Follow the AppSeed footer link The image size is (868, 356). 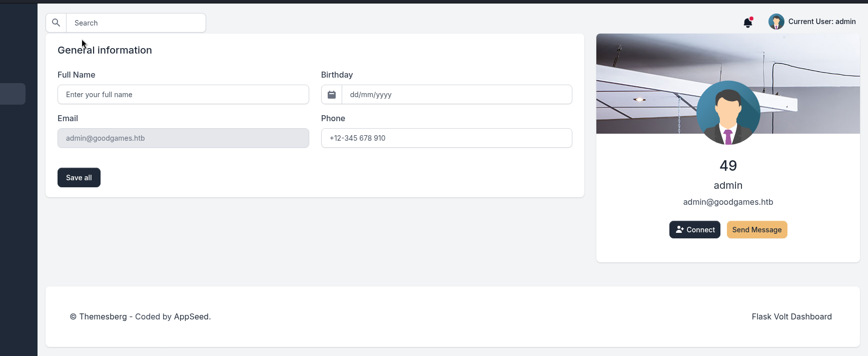click(x=191, y=317)
